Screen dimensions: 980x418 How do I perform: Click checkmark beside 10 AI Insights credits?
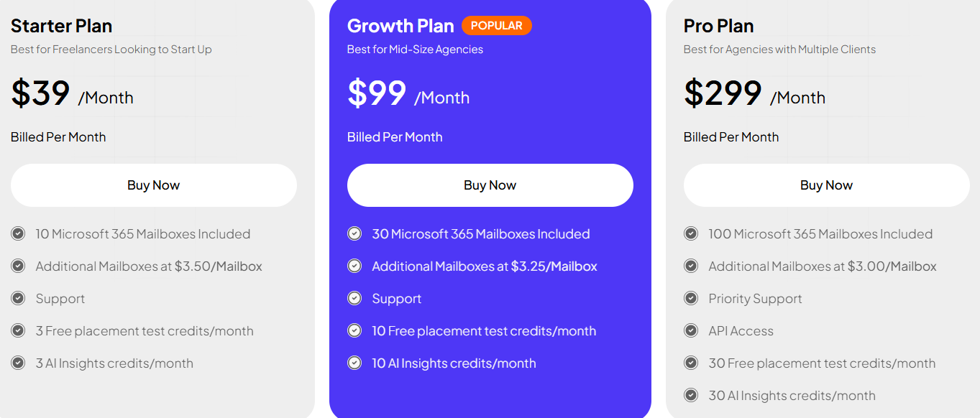(354, 363)
